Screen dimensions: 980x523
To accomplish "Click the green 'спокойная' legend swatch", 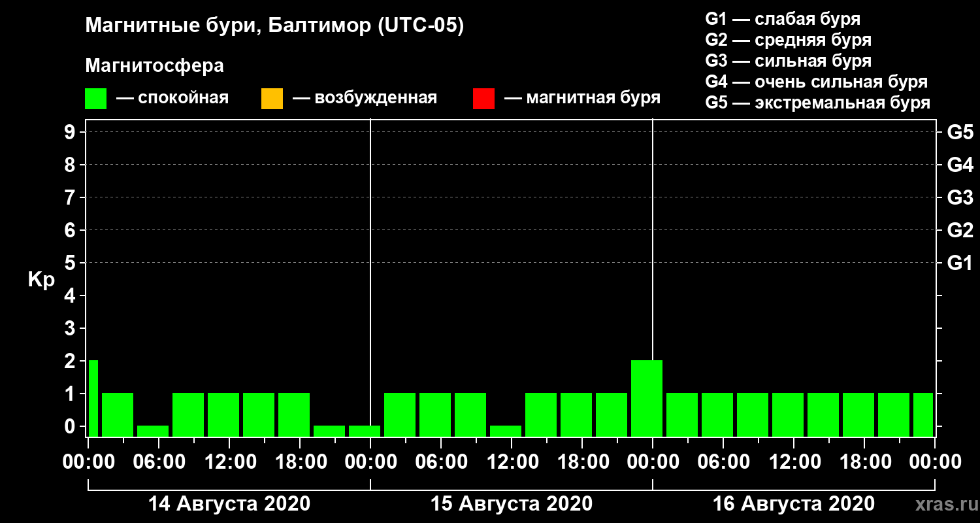I will pyautogui.click(x=96, y=99).
